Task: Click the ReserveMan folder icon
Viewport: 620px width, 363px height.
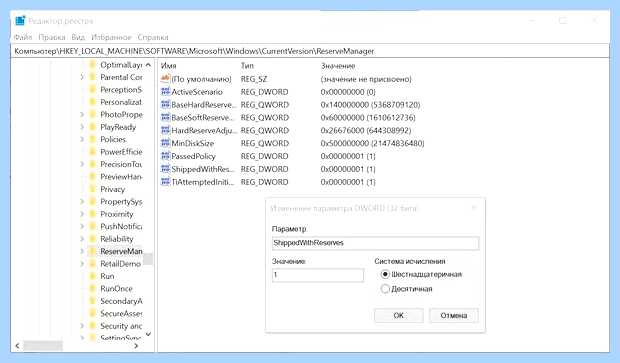Action: [x=92, y=251]
